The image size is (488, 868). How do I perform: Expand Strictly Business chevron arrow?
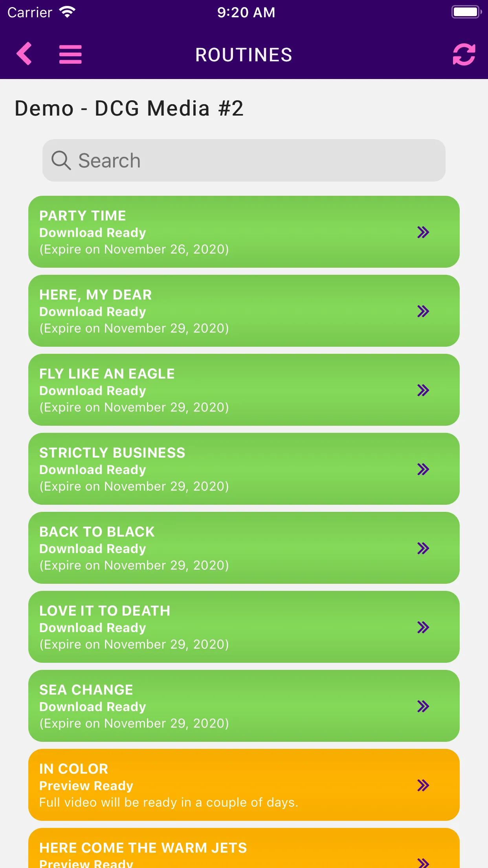423,469
